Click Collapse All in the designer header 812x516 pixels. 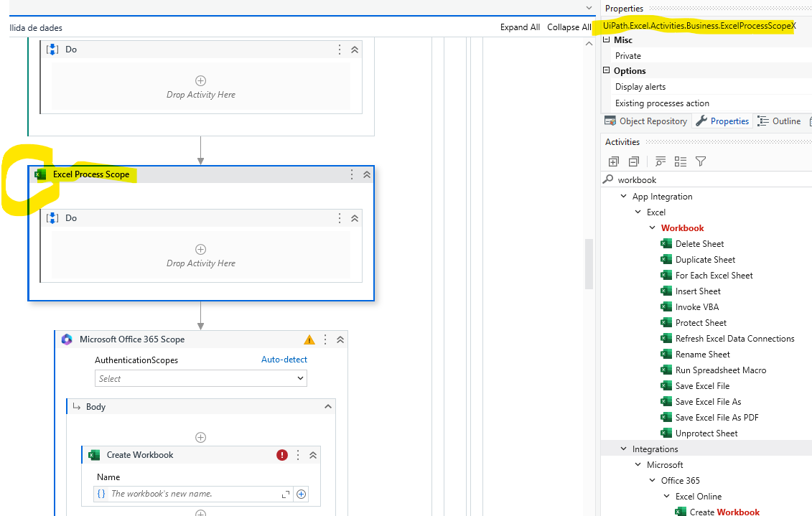tap(569, 27)
